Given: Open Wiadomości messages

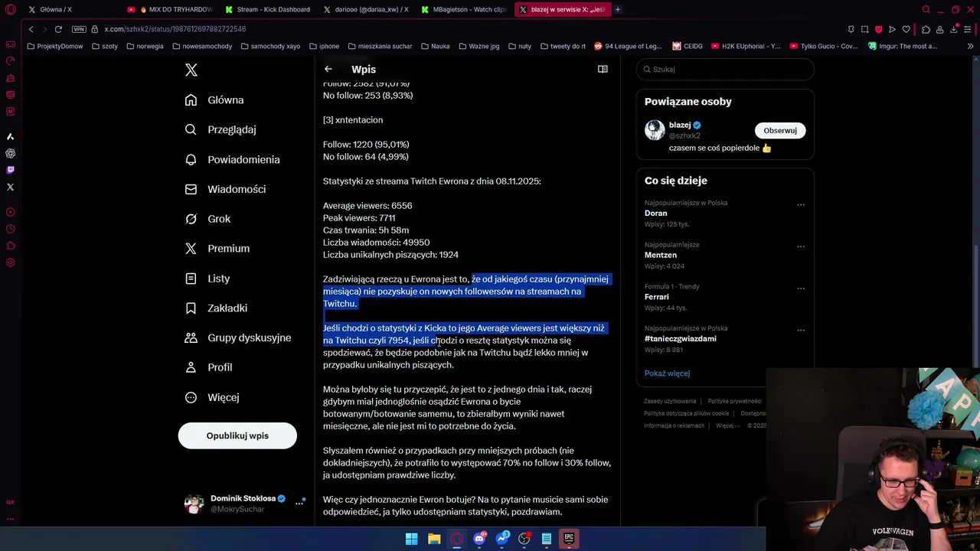Looking at the screenshot, I should [x=226, y=189].
